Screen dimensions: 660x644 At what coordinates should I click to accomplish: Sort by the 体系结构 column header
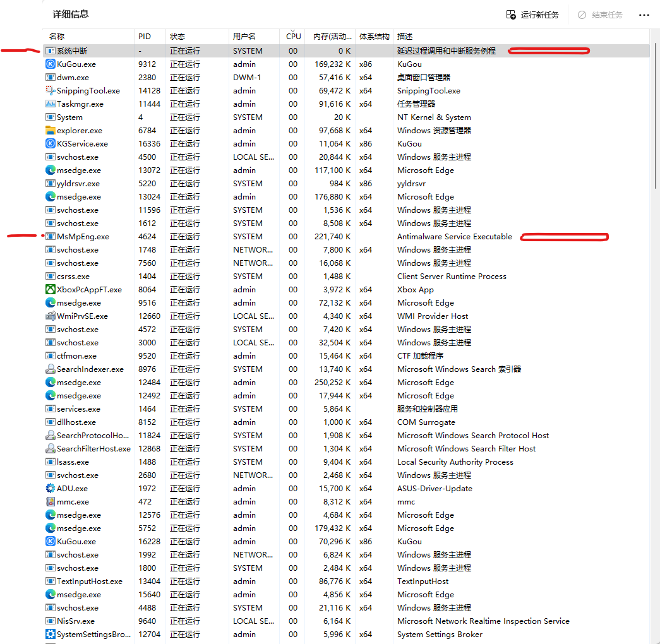pos(374,36)
